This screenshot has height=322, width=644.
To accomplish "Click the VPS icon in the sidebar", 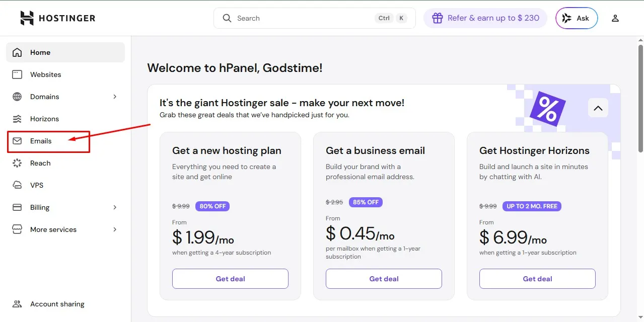I will coord(18,185).
